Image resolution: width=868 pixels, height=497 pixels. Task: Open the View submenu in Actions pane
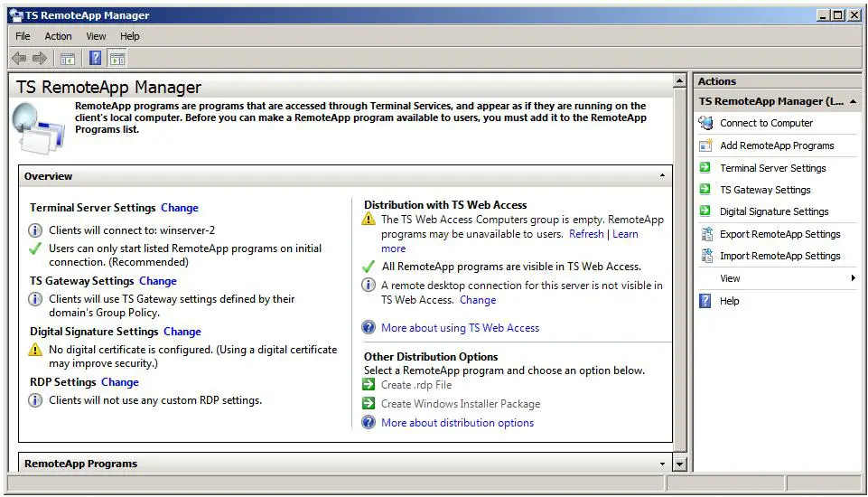731,278
